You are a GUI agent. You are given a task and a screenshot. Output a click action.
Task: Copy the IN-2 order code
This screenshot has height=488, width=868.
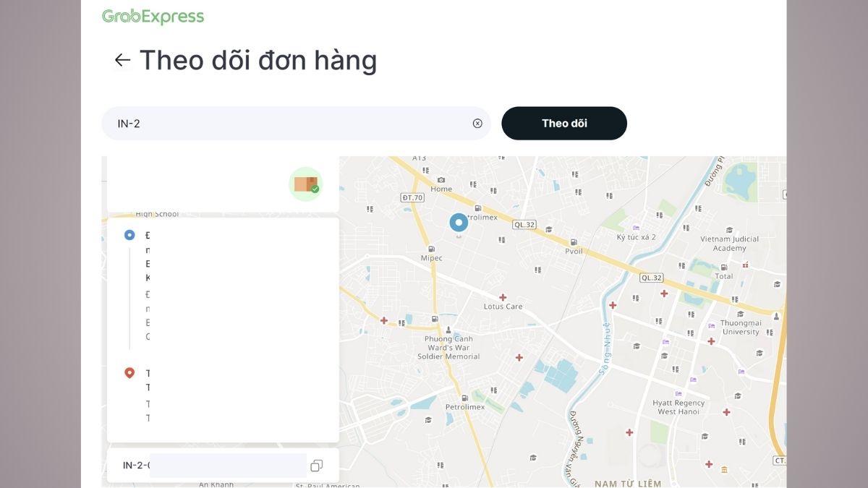[x=316, y=466]
